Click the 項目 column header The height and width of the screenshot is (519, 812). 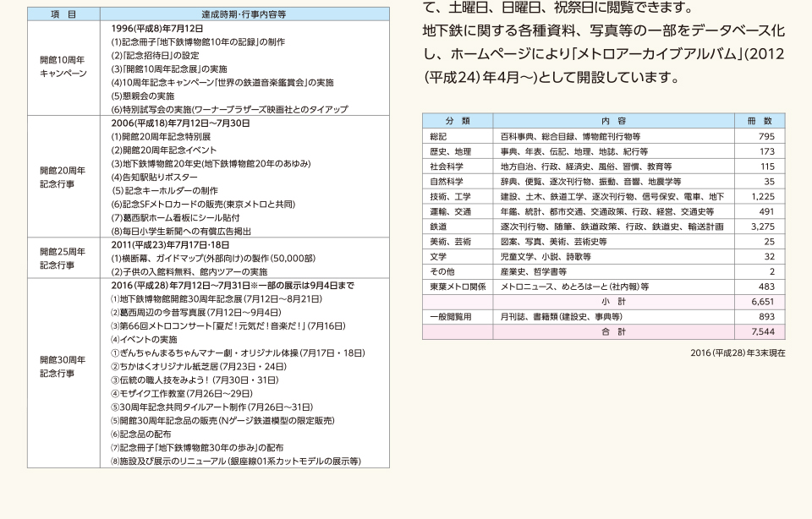click(63, 14)
